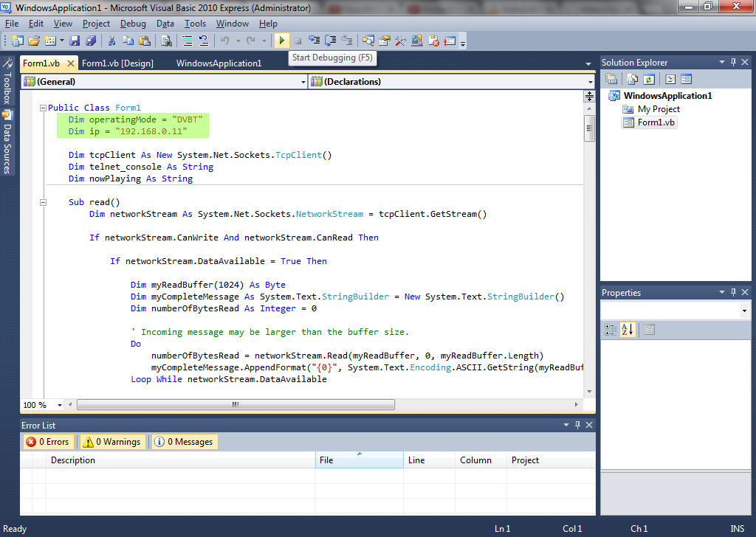Open the Data Sources side tab
756x537 pixels.
coord(7,143)
